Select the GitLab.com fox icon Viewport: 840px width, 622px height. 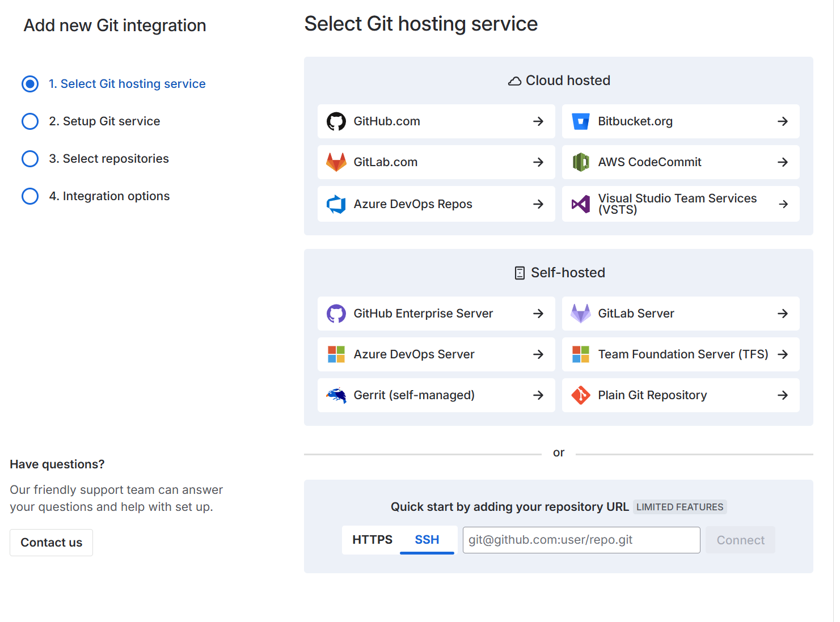[336, 162]
